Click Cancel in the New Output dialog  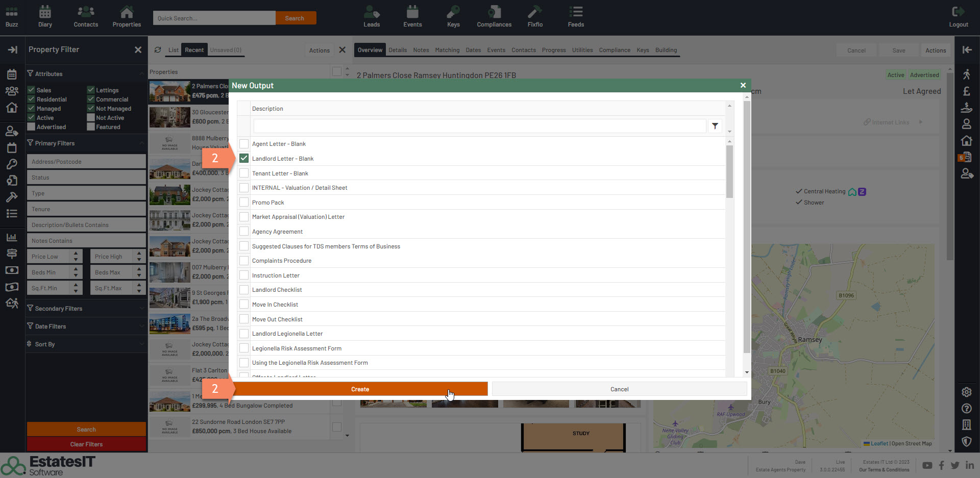619,389
